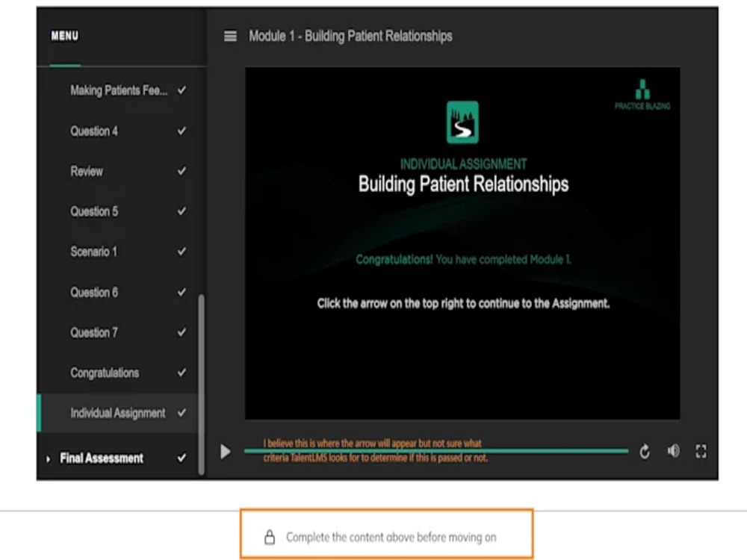Click checkmark beside Question 7
Viewport: 747px width, 560px height.
(182, 332)
